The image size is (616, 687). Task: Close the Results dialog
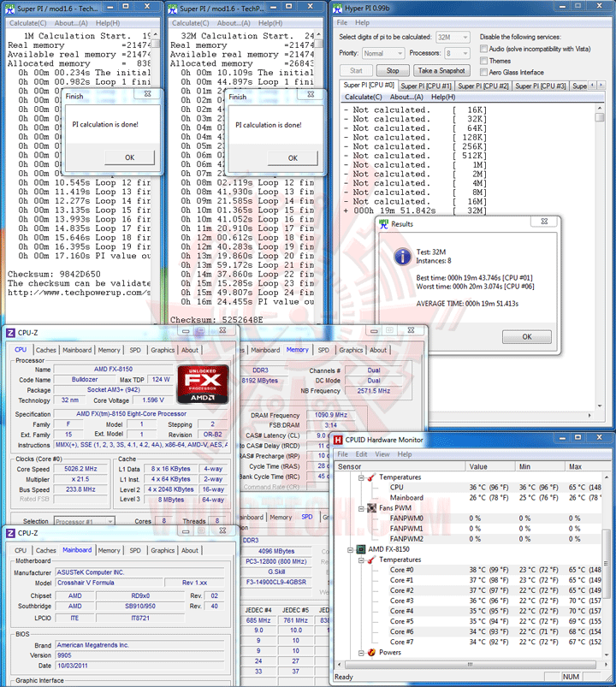point(544,222)
